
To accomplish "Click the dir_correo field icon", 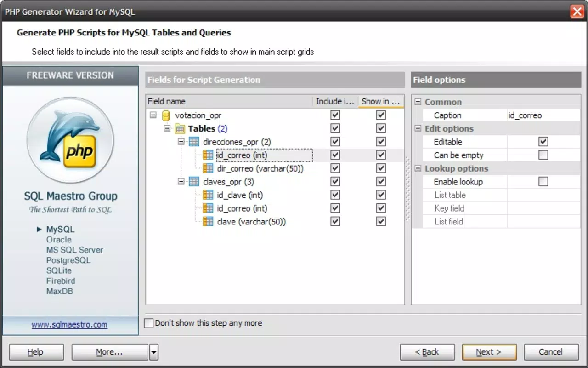I will click(x=208, y=169).
